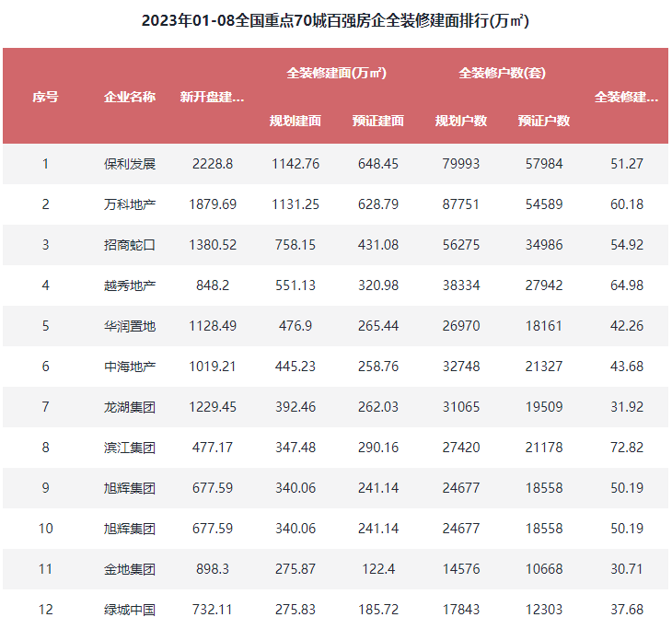Click value 477.17 for 滨江集团
Screen dimensions: 672x629
coord(213,448)
